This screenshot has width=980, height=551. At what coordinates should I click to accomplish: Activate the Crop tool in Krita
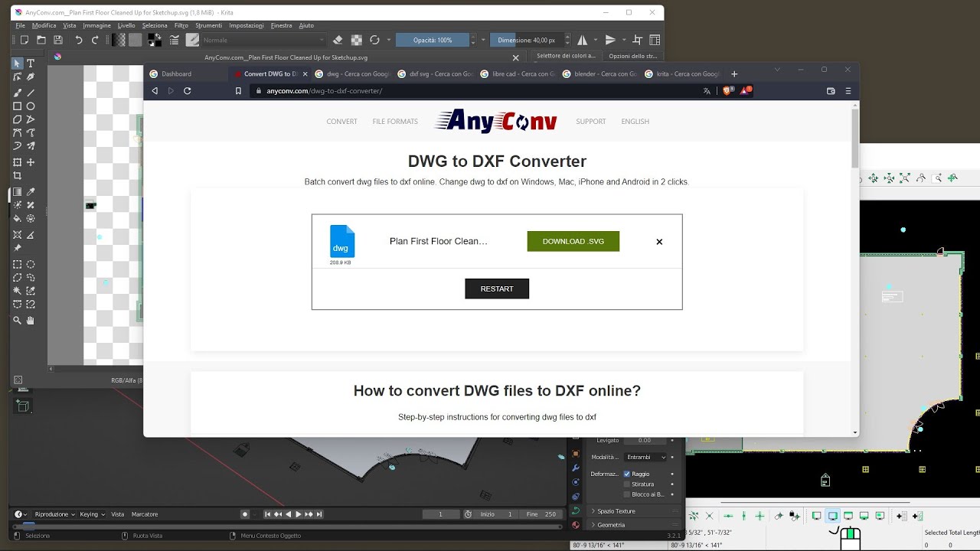[18, 176]
